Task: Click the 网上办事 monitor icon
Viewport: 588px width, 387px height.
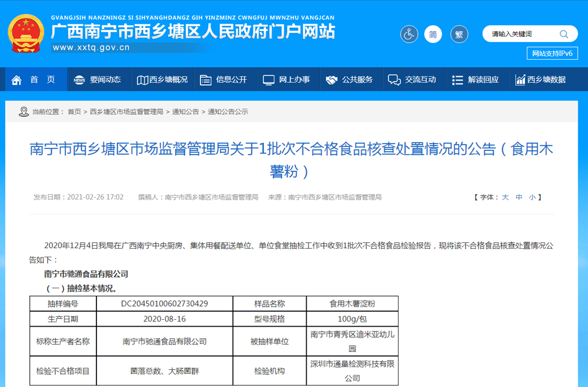Action: pos(268,80)
